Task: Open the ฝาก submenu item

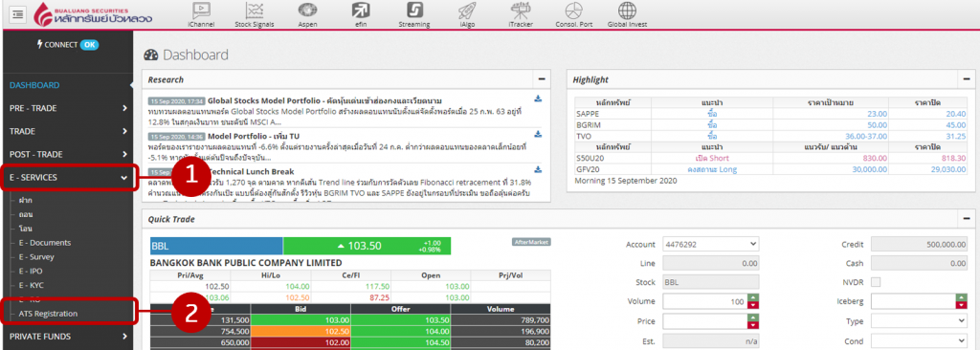Action: click(26, 200)
